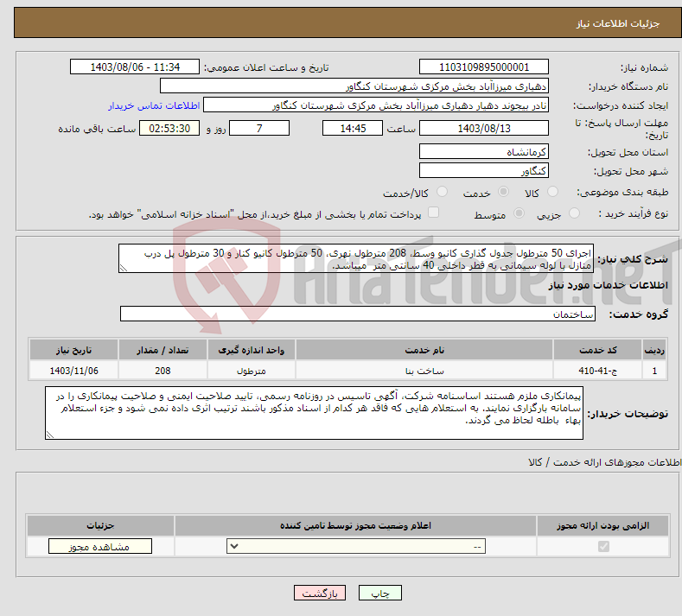
Task: Click the نوع فرآیند خرید label
Action: (x=634, y=213)
